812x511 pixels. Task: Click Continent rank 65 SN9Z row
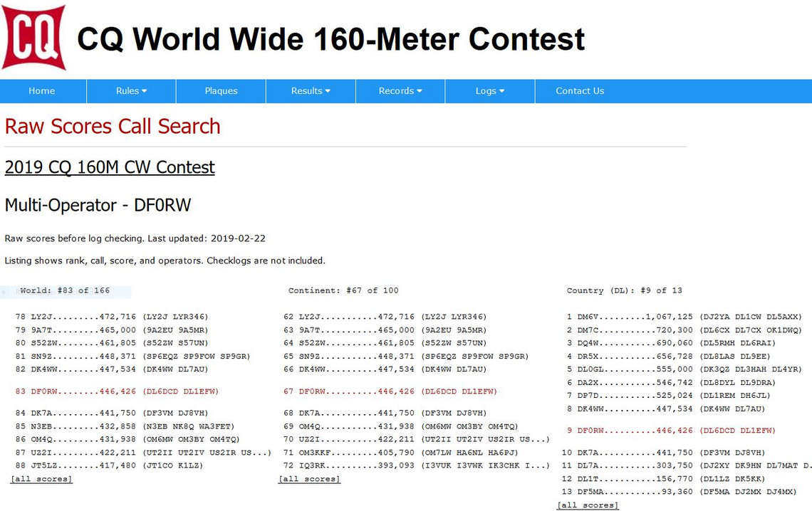(406, 357)
